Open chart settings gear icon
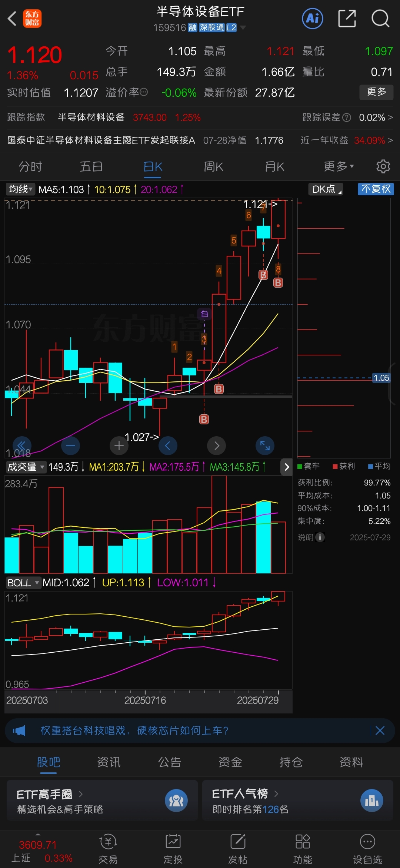Image resolution: width=400 pixels, height=868 pixels. point(383,166)
